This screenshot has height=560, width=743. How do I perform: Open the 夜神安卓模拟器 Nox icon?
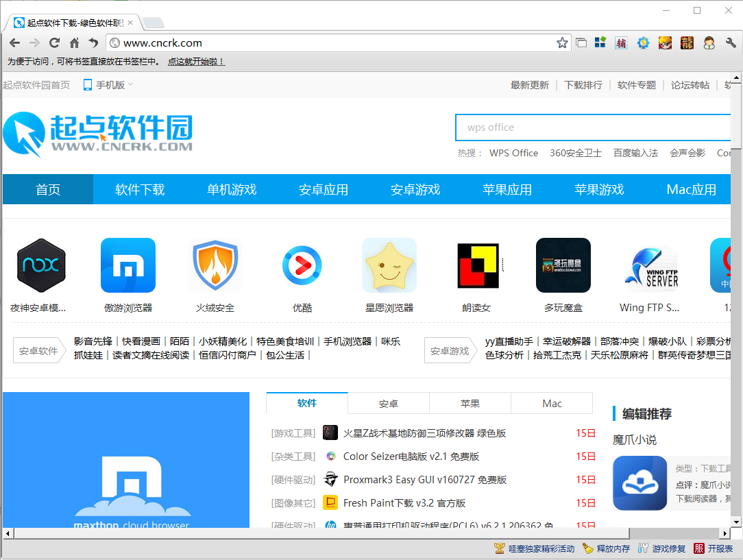41,265
